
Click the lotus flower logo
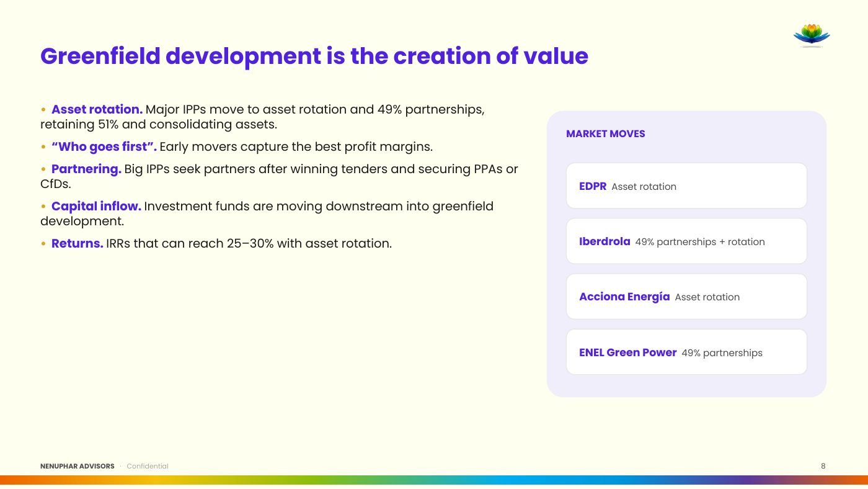[x=812, y=35]
